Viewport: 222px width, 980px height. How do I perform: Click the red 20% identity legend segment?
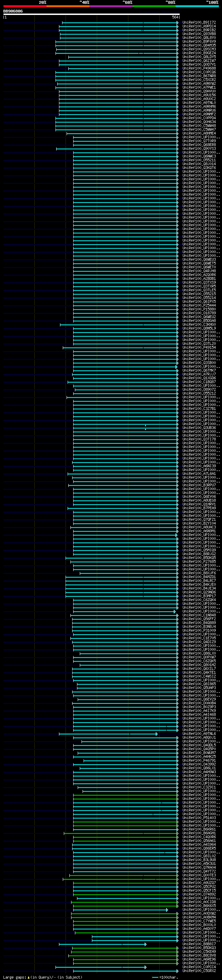(x=25, y=6)
